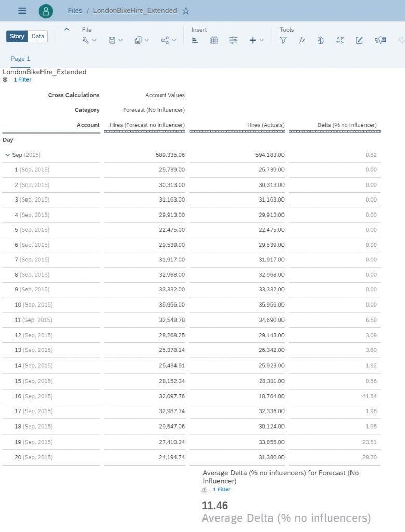The width and height of the screenshot is (405, 532).
Task: Mark LondonBikeHire_Extended as favorite star
Action: point(186,11)
